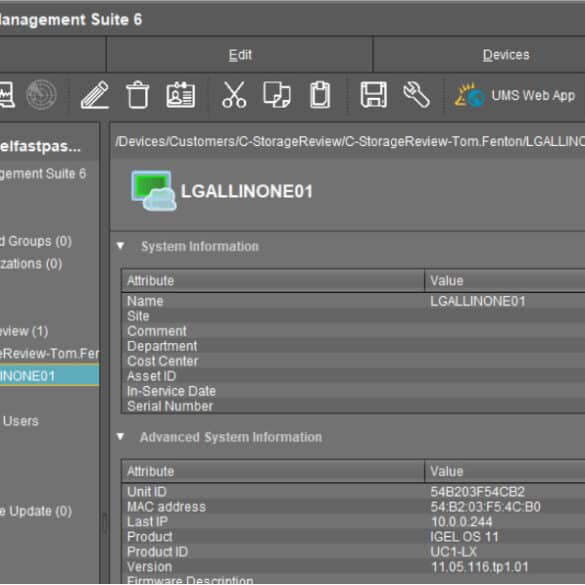Click the Comment attribute row

[353, 331]
